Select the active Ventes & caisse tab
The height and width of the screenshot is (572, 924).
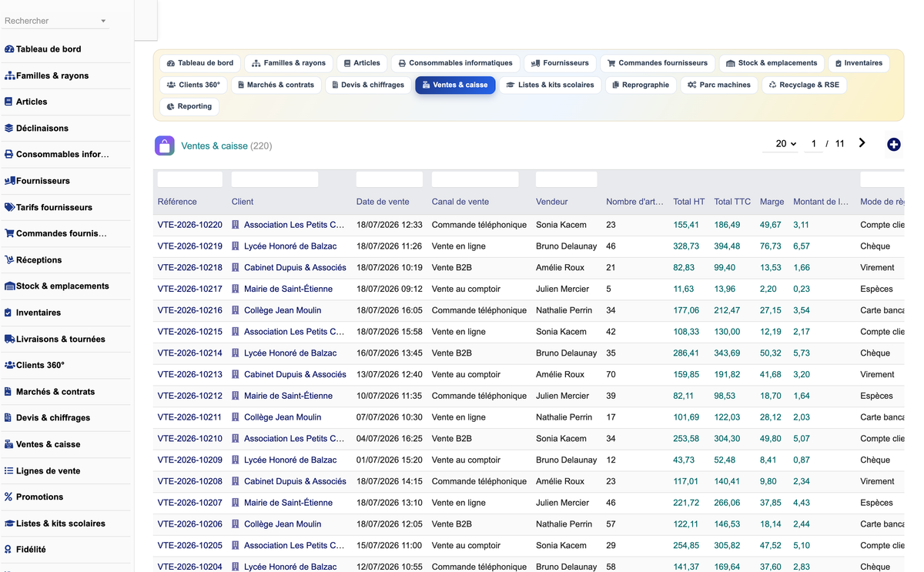455,85
